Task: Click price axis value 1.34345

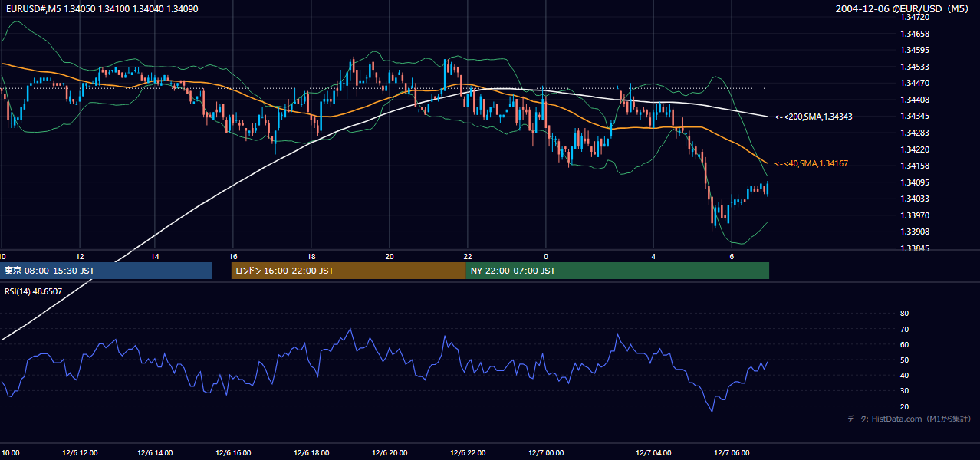Action: [x=913, y=116]
